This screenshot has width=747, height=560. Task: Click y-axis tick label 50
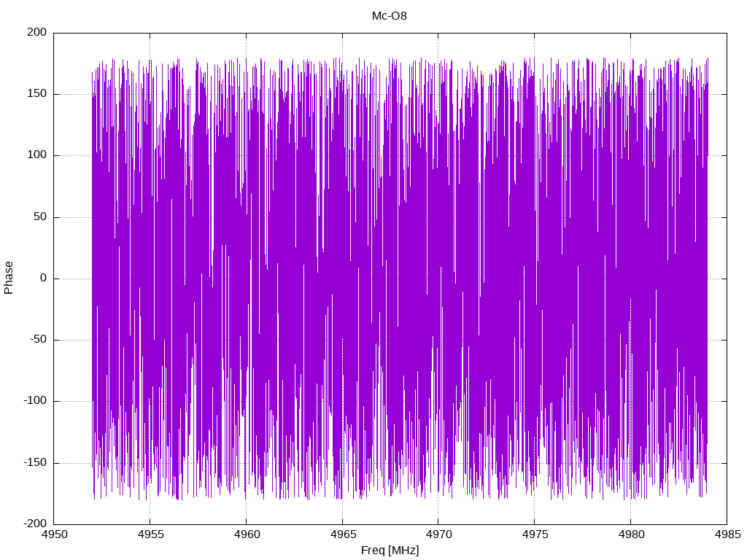(x=41, y=217)
